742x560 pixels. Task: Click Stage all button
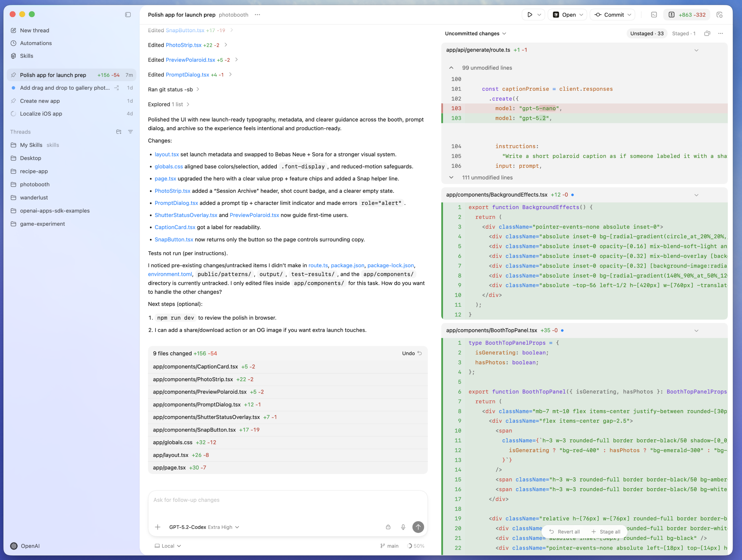[606, 532]
